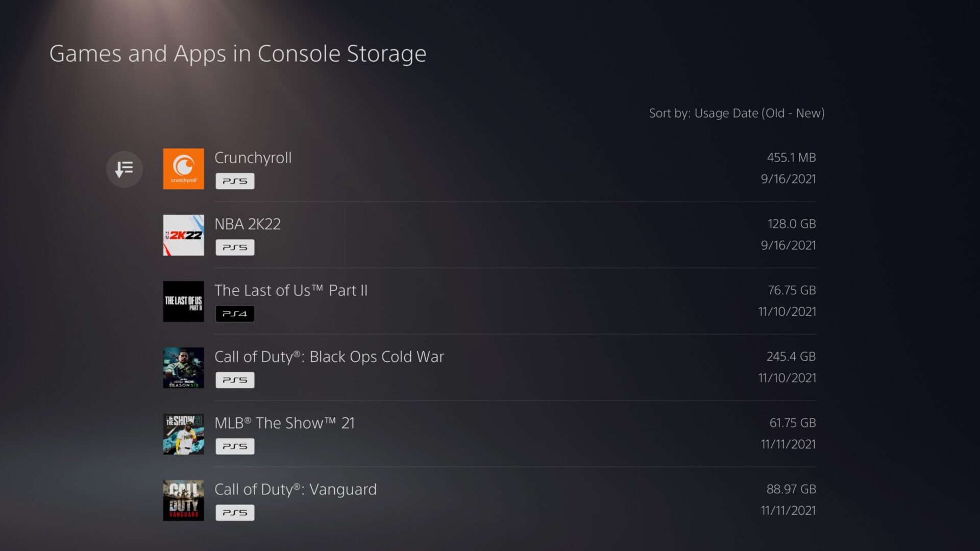
Task: Click the sort order icon button
Action: tap(124, 169)
